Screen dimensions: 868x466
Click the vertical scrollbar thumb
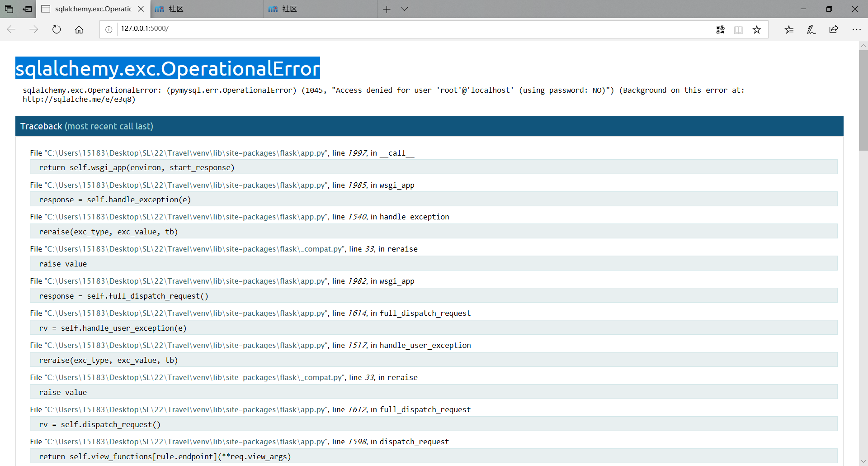tap(863, 100)
